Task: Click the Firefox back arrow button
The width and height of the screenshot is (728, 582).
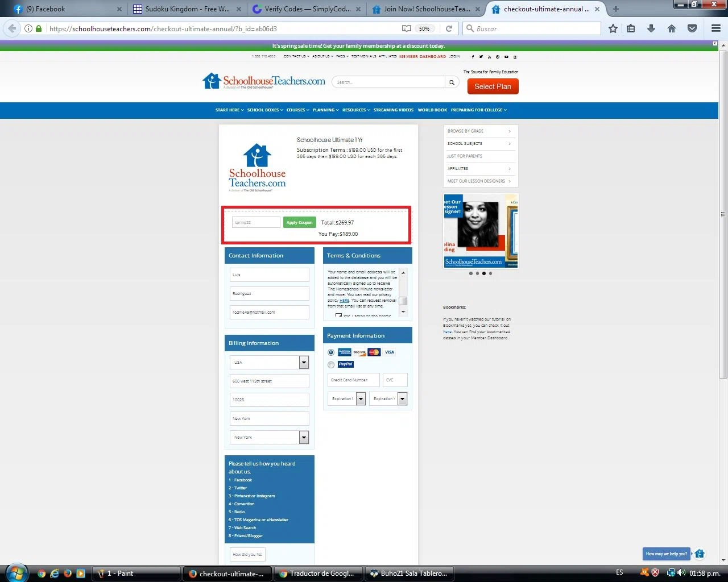Action: tap(12, 28)
